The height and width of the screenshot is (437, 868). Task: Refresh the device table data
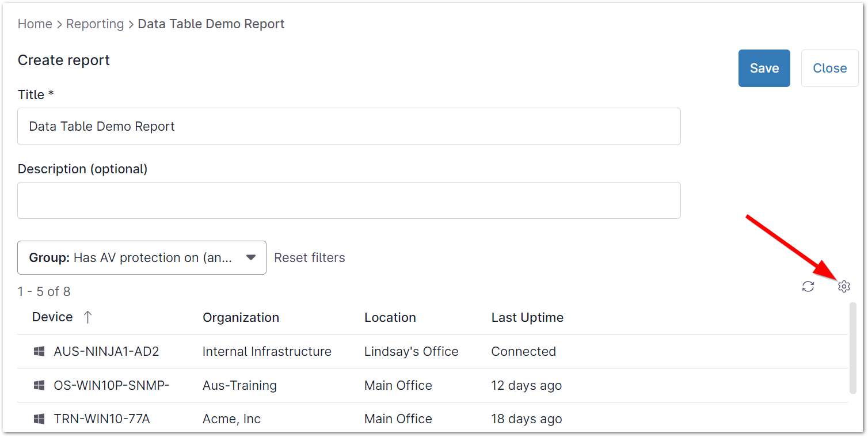click(808, 286)
